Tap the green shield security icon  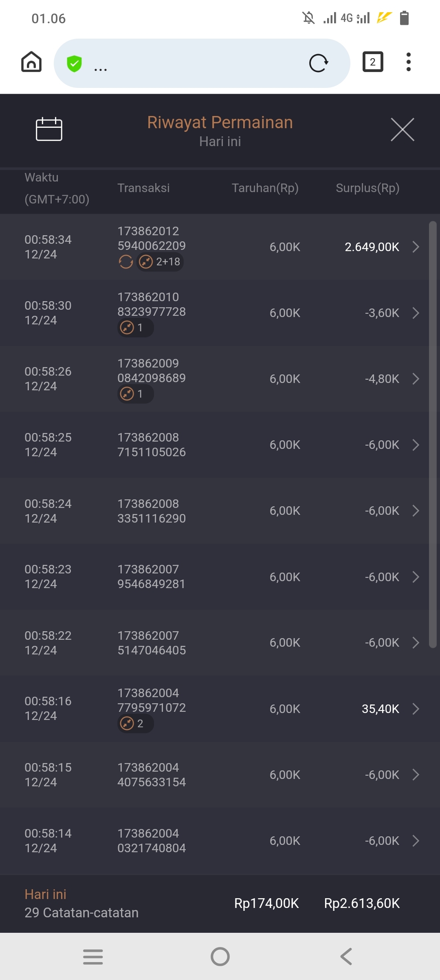point(74,63)
